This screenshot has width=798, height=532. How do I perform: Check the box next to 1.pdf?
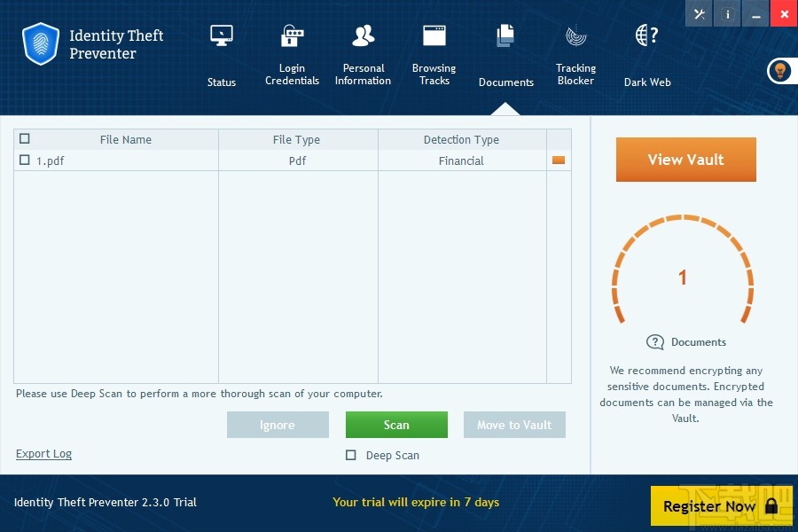25,160
